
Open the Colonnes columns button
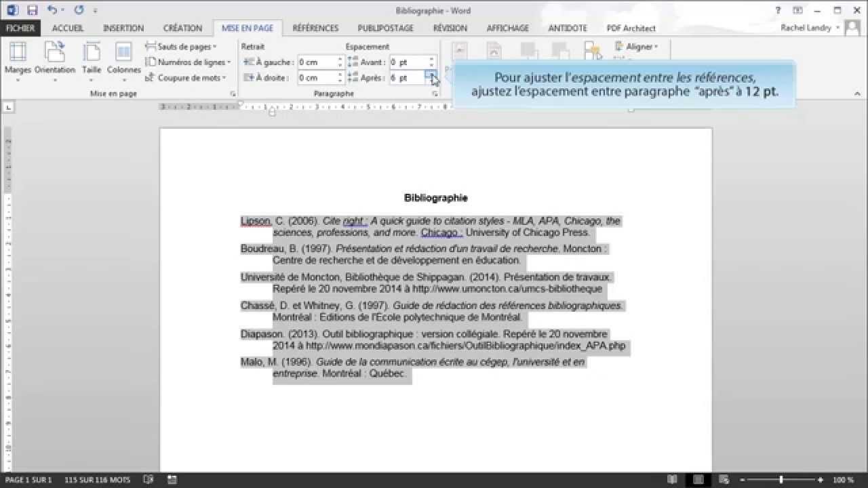pyautogui.click(x=124, y=62)
